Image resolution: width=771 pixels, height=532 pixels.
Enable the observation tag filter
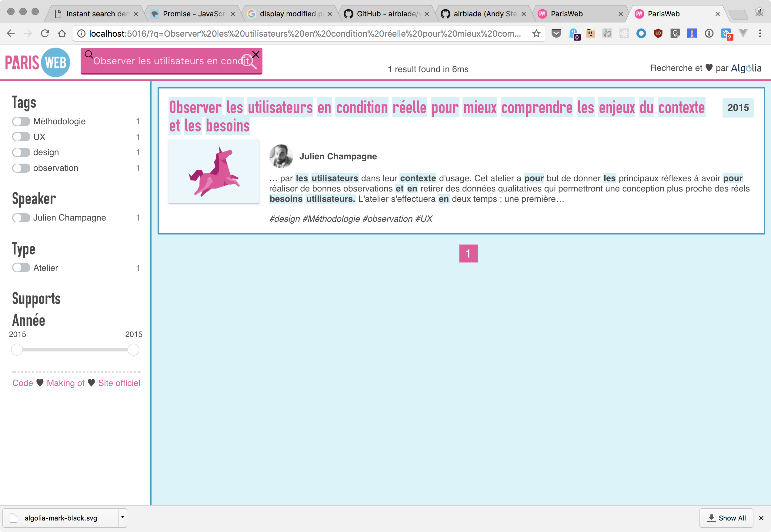pos(21,168)
